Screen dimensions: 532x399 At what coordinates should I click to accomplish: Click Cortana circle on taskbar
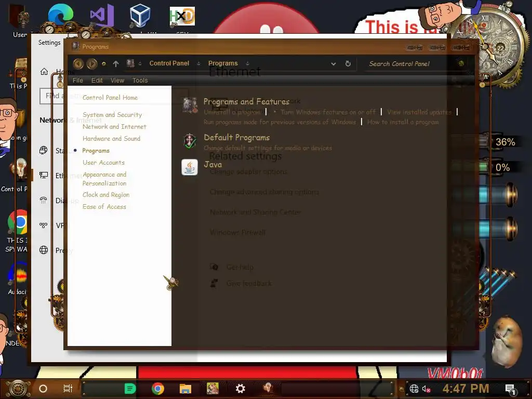pos(43,389)
